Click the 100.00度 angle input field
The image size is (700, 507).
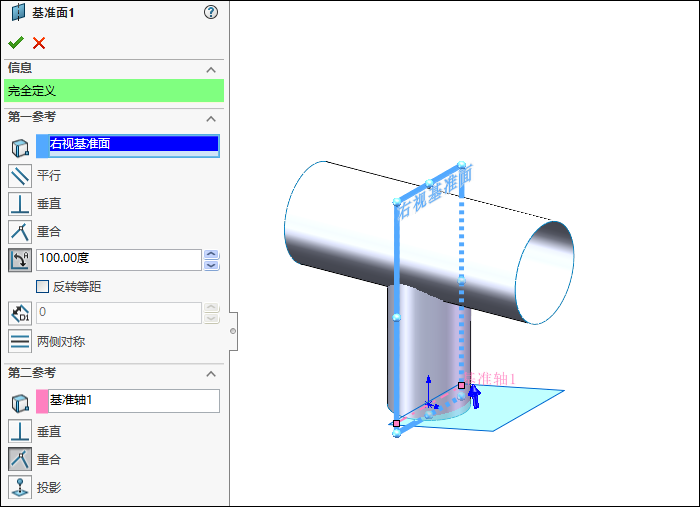[x=119, y=260]
